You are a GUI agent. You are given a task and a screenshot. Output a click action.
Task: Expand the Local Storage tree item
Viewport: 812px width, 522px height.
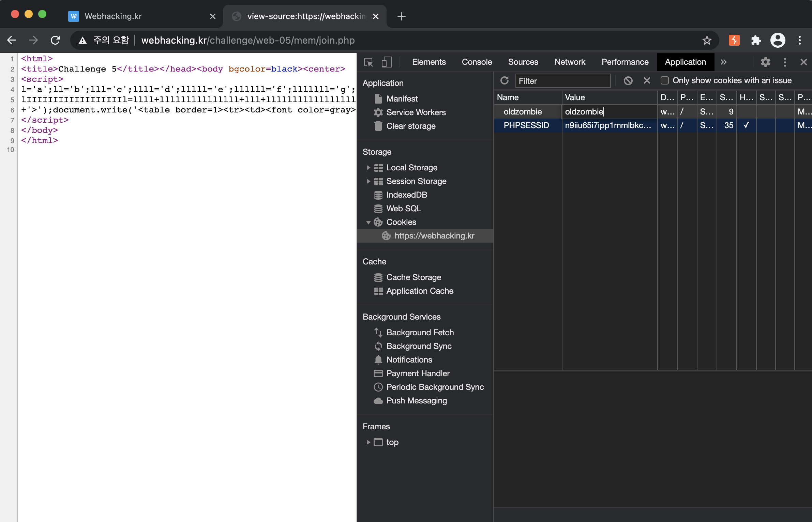point(368,168)
